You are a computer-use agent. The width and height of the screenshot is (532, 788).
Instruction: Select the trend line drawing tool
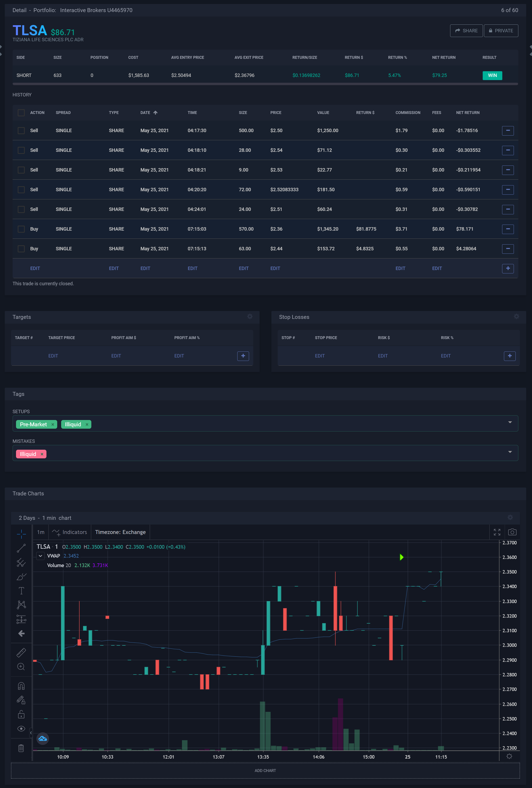click(21, 548)
